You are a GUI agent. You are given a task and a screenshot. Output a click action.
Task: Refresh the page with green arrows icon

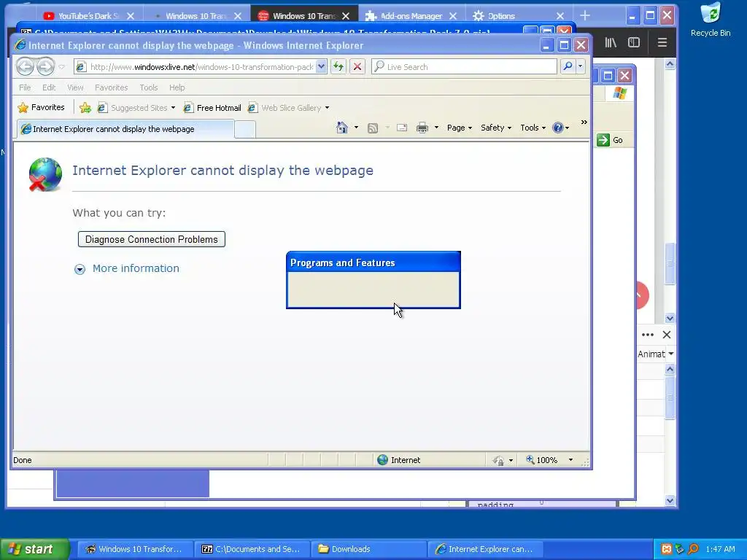point(338,66)
